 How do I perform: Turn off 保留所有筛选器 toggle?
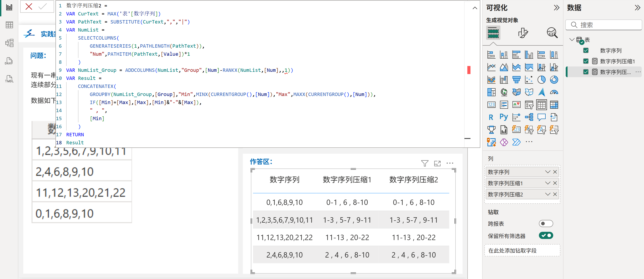click(546, 235)
